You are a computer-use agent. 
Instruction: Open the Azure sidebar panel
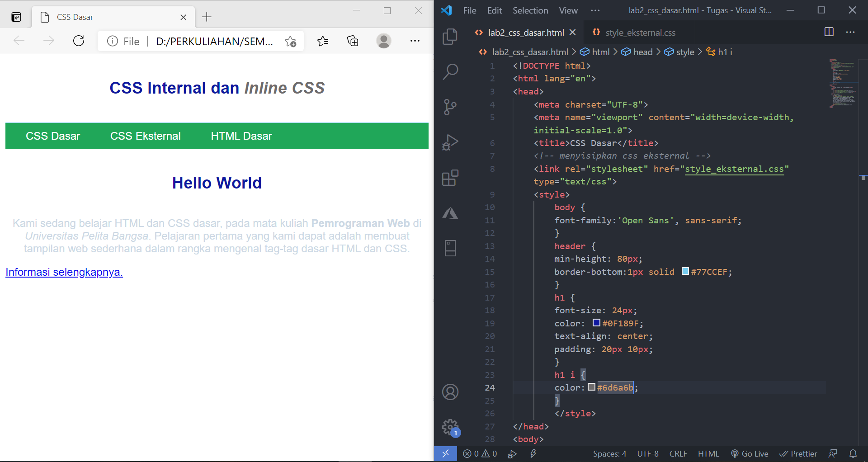point(450,213)
